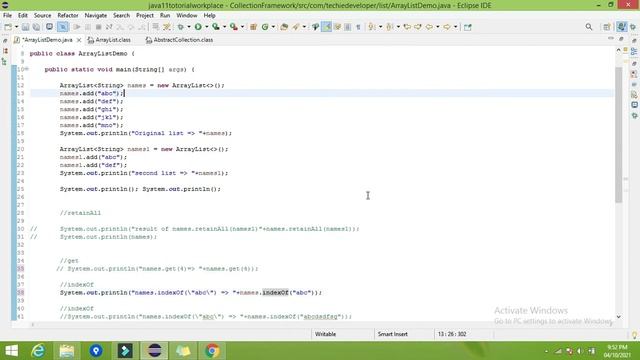
Task: Open the External Tools dropdown arrow
Action: tap(242, 27)
